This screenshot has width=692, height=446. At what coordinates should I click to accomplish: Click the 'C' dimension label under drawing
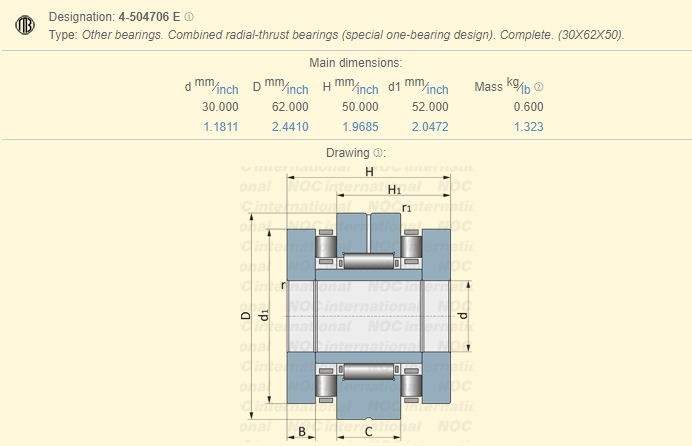(x=369, y=432)
